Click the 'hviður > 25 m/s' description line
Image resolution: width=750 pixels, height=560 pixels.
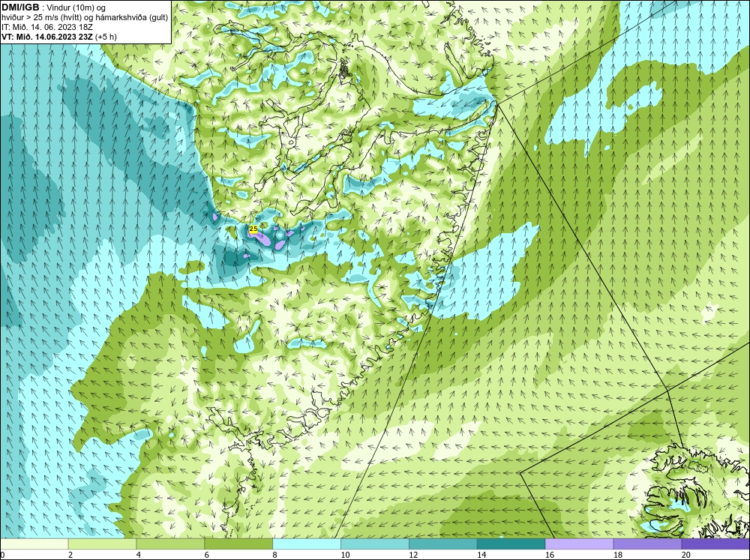[85, 18]
